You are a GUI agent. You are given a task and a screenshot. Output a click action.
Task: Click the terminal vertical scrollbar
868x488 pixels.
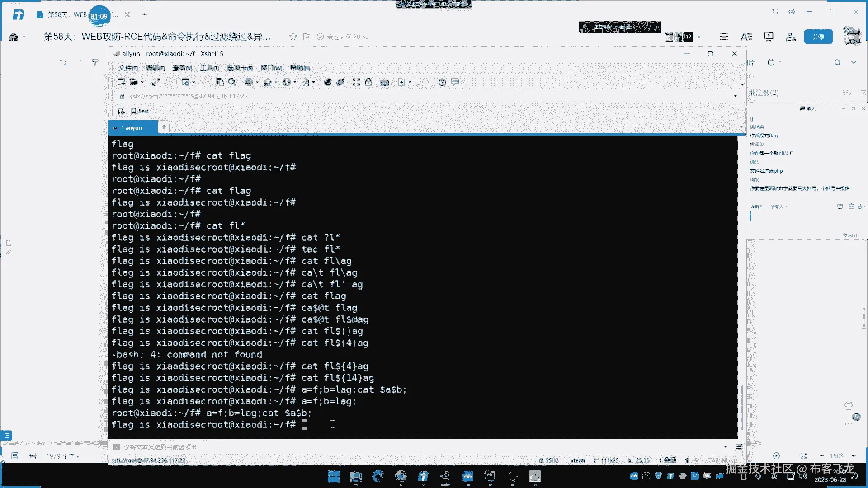click(741, 407)
